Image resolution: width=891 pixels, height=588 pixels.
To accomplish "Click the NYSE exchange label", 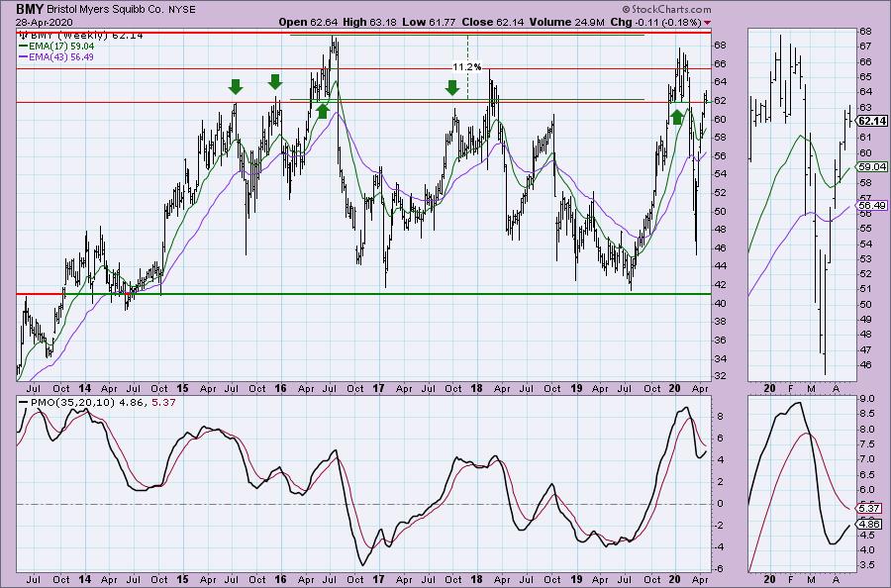I will pyautogui.click(x=182, y=10).
